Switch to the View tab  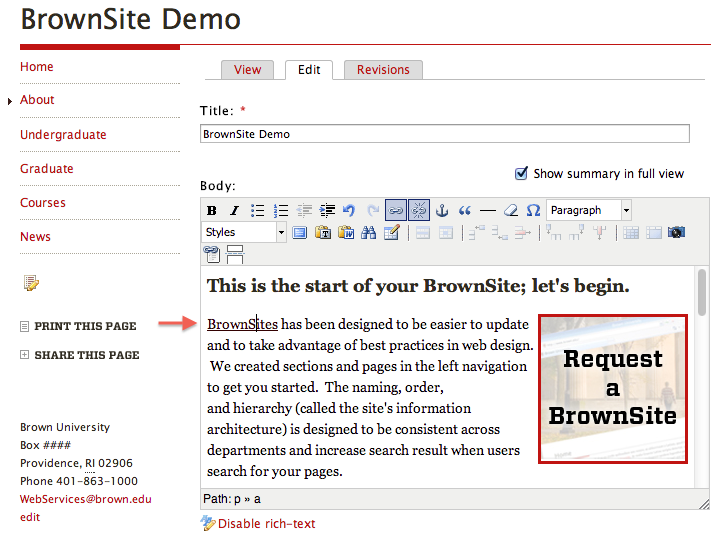pyautogui.click(x=247, y=69)
